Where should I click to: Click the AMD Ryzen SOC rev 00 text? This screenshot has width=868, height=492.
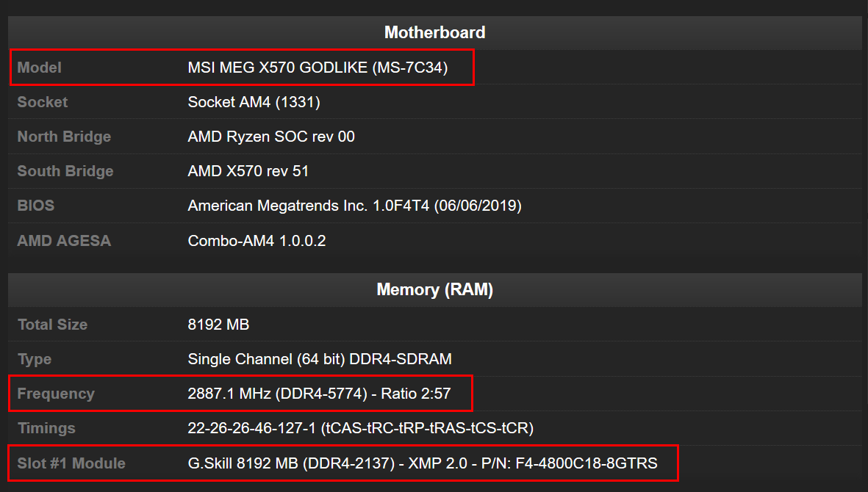point(271,137)
